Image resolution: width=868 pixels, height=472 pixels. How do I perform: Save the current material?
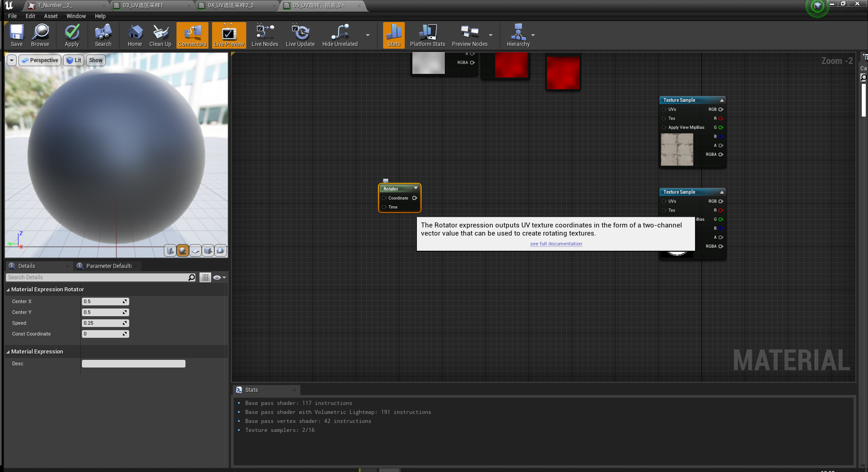coord(16,35)
